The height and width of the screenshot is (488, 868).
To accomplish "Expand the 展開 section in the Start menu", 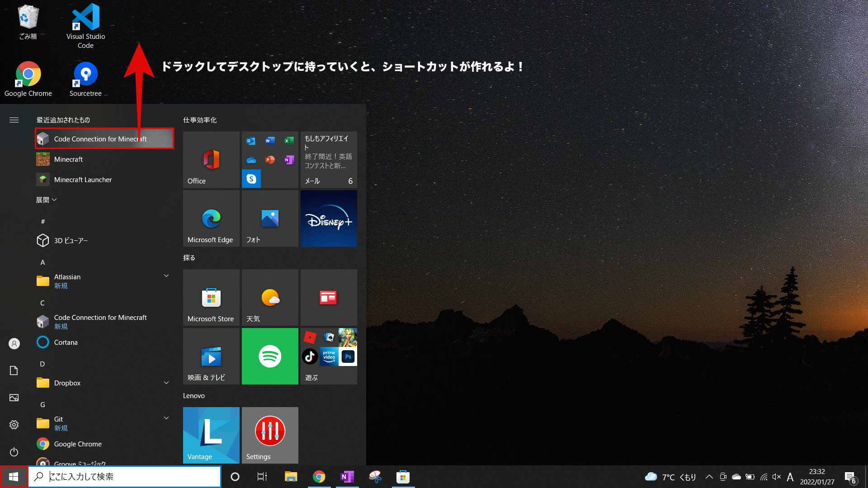I will point(46,199).
